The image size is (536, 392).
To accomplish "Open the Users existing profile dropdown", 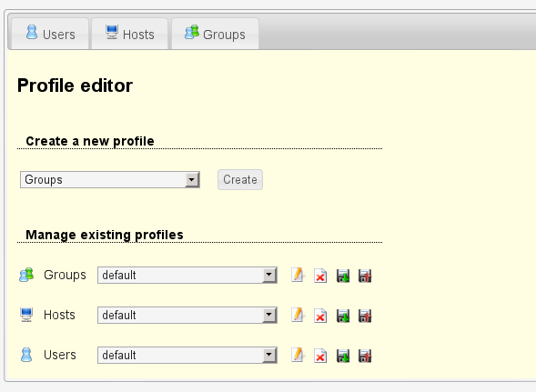I will coord(187,355).
